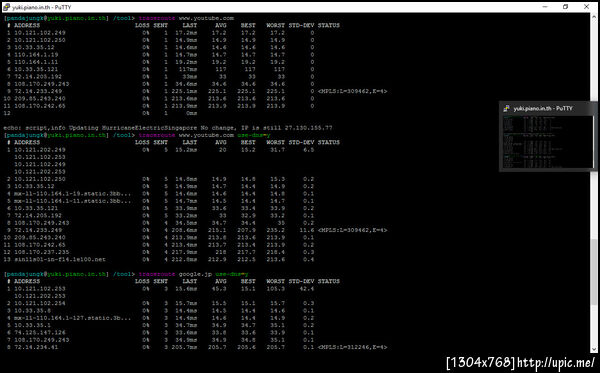Click the 'yuki.piano.in.th - PuTTY' preview title

click(543, 109)
